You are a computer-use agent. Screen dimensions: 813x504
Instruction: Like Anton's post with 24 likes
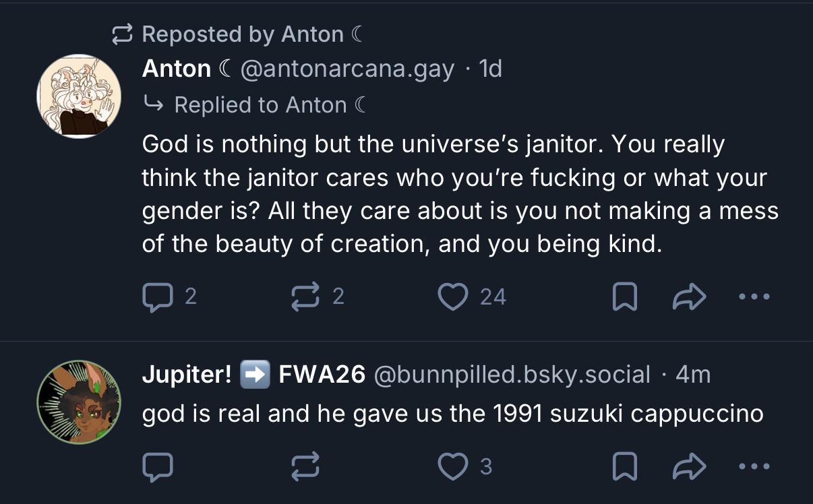(453, 296)
